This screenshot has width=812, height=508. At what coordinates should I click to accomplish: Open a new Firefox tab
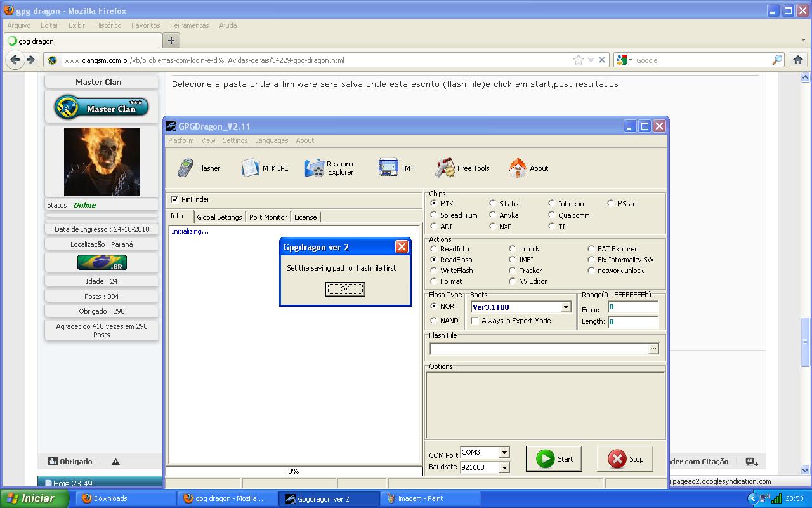click(171, 41)
